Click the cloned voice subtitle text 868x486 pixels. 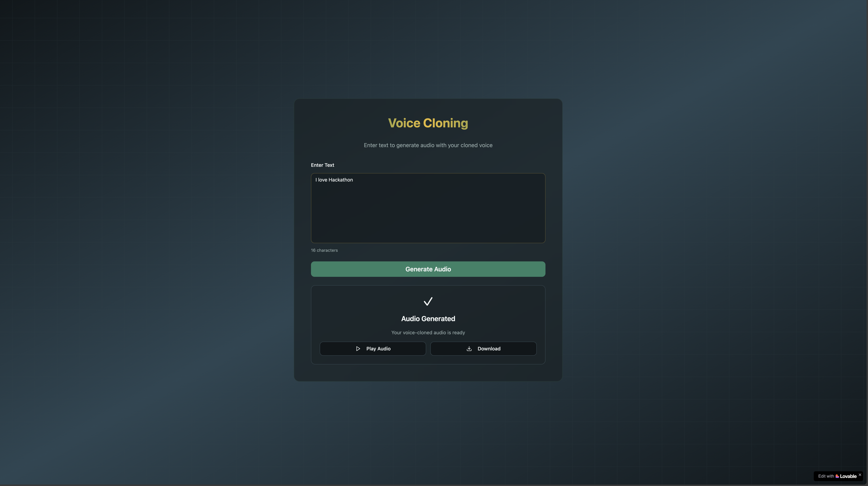pos(428,145)
